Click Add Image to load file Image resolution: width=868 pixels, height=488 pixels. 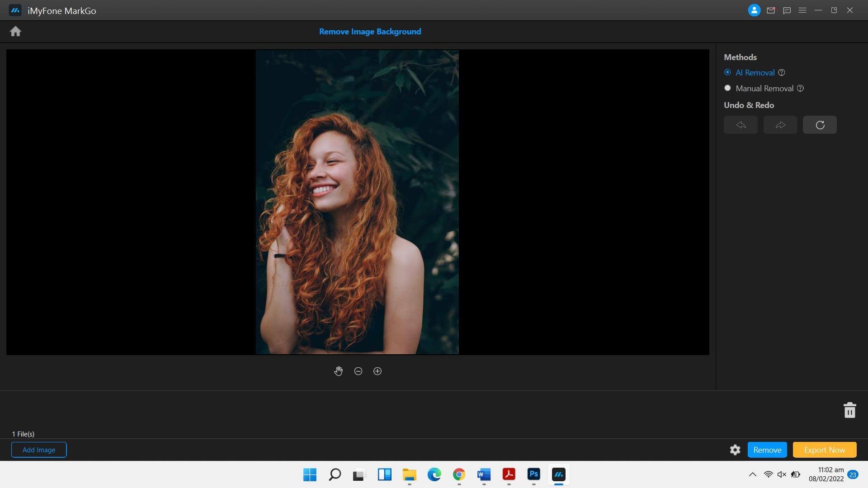tap(39, 450)
